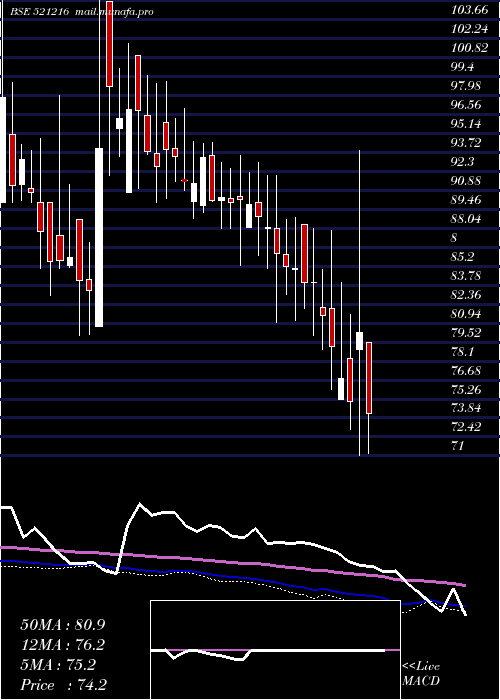
Task: Click the 79.52 price axis label
Action: (467, 333)
